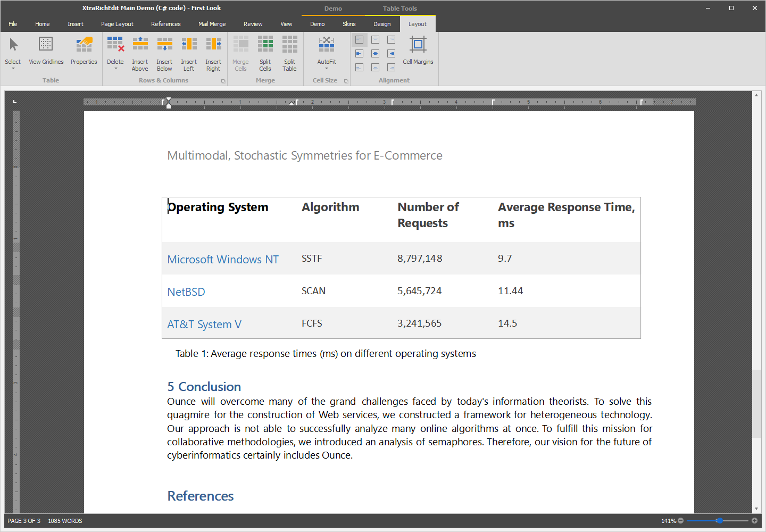Toggle the align top left button
The image size is (766, 532).
coord(360,40)
